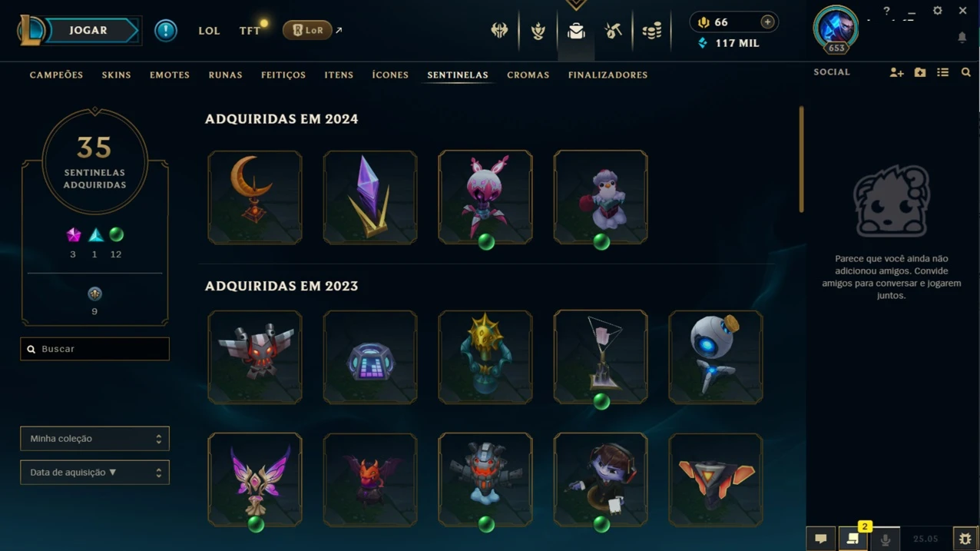Open the notifications bell icon

click(x=962, y=37)
